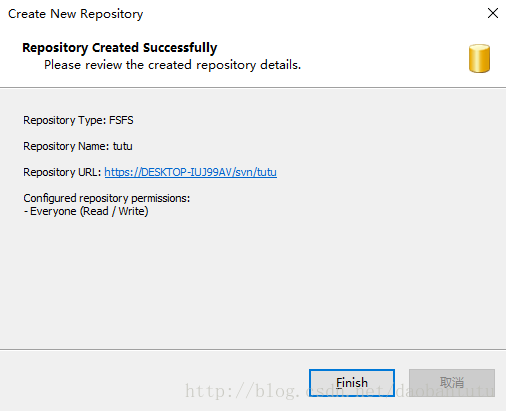This screenshot has height=411, width=506.
Task: Click the 'Please review the created repository details' subtitle
Action: click(x=173, y=65)
